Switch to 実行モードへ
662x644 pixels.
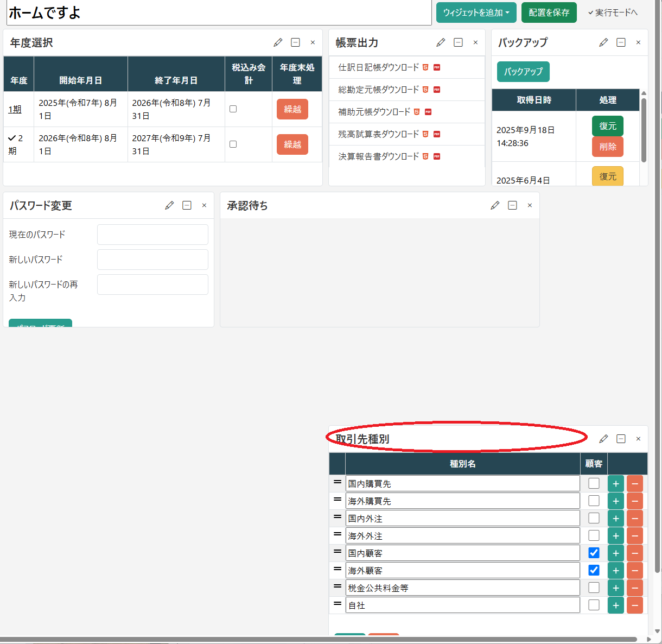613,12
